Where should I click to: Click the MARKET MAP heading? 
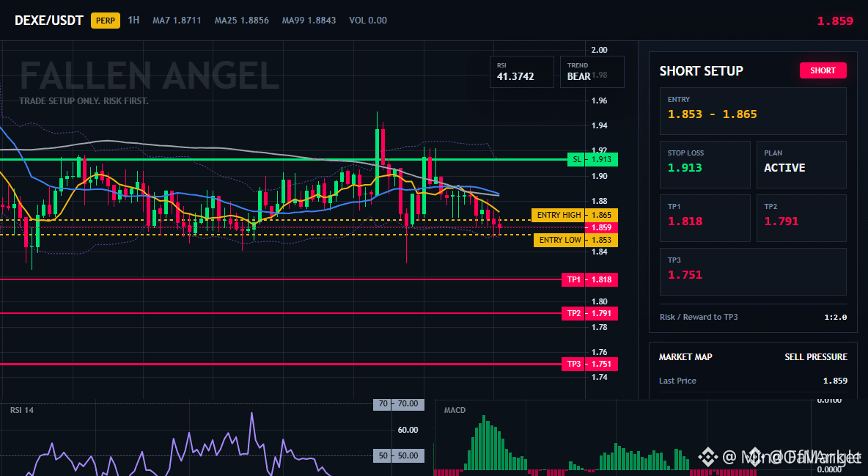[685, 357]
